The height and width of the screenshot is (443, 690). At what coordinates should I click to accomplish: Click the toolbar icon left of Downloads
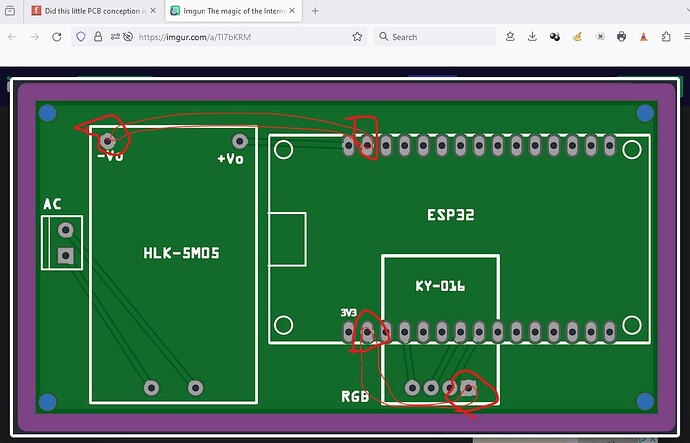click(510, 37)
